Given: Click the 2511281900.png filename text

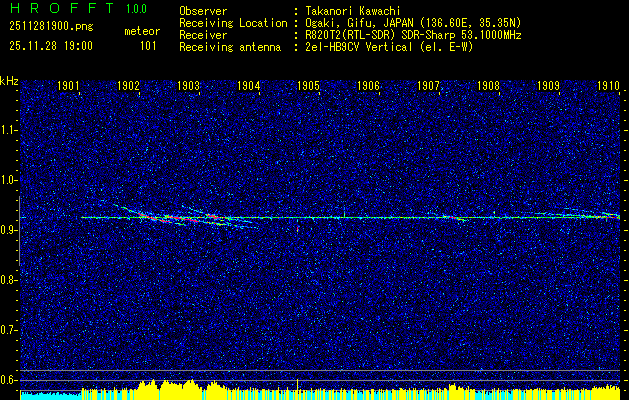Looking at the screenshot, I should 51,27.
